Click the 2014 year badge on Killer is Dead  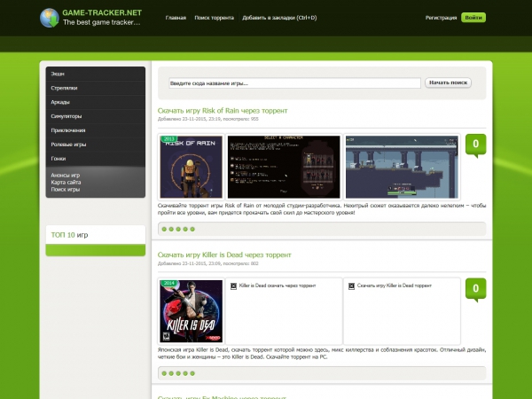coord(168,283)
